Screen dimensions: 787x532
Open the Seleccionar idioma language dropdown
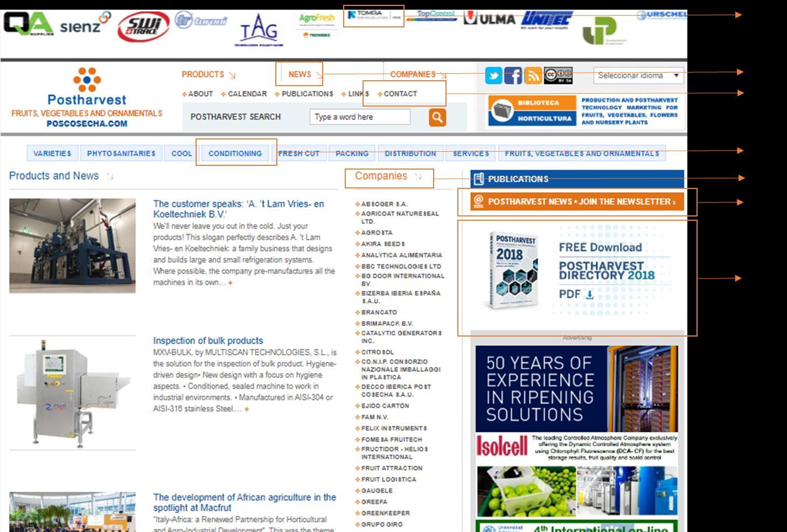click(x=639, y=75)
